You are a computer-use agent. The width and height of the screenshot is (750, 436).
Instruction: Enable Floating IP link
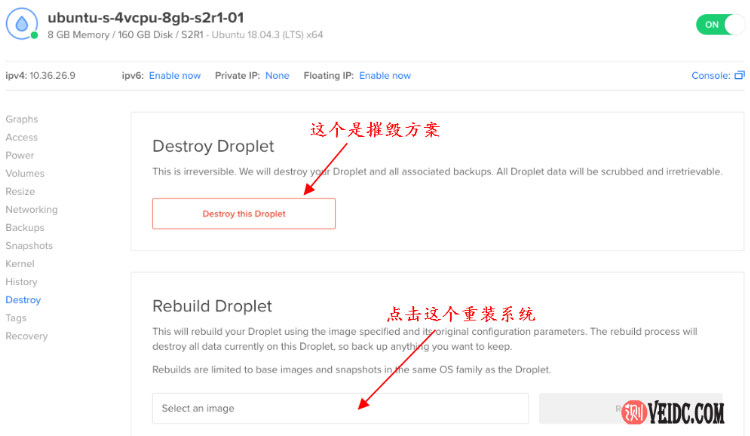(x=385, y=76)
